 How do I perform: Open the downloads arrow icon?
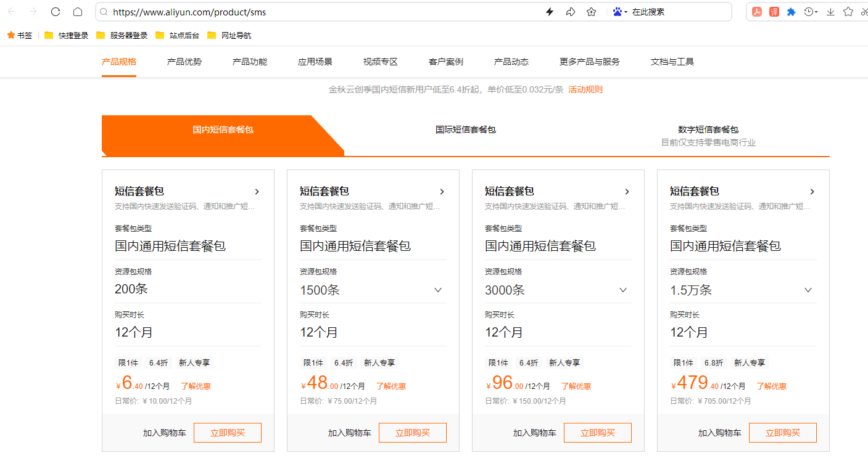point(831,12)
